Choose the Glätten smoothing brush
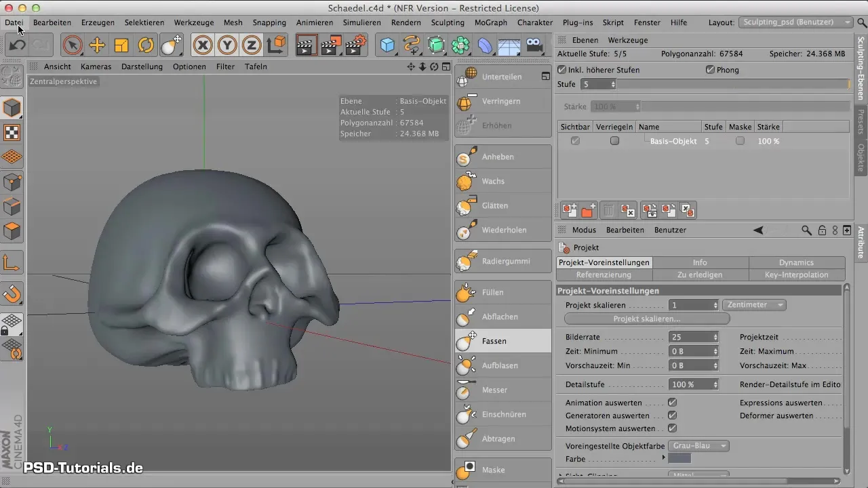868x488 pixels. click(502, 206)
